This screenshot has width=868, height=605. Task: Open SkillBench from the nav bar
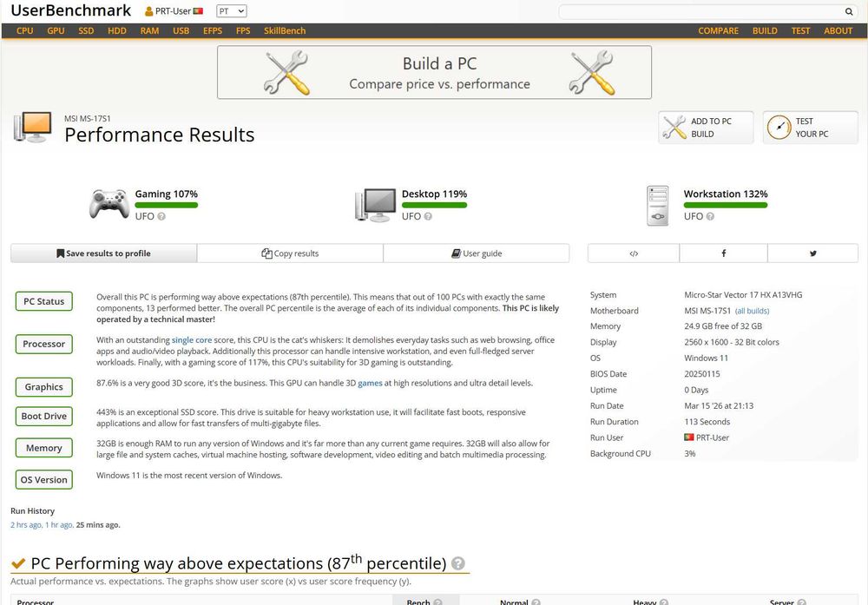(285, 31)
